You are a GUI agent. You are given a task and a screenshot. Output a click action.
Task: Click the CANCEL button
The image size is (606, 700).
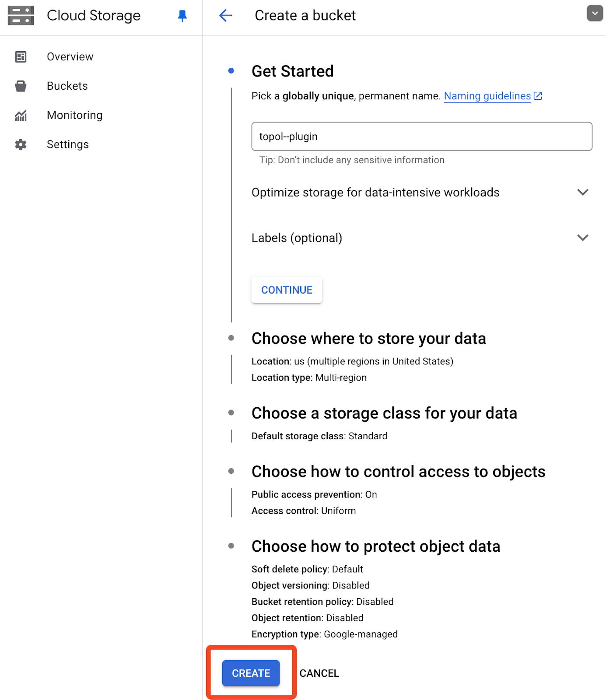(x=319, y=673)
